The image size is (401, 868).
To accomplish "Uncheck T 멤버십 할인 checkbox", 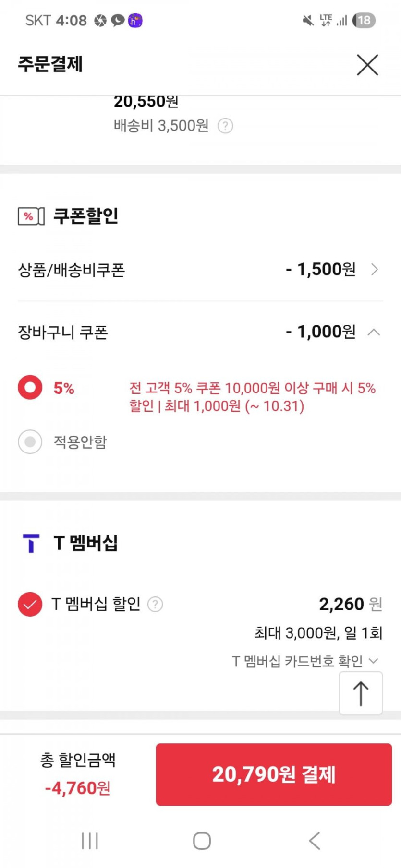I will click(30, 604).
